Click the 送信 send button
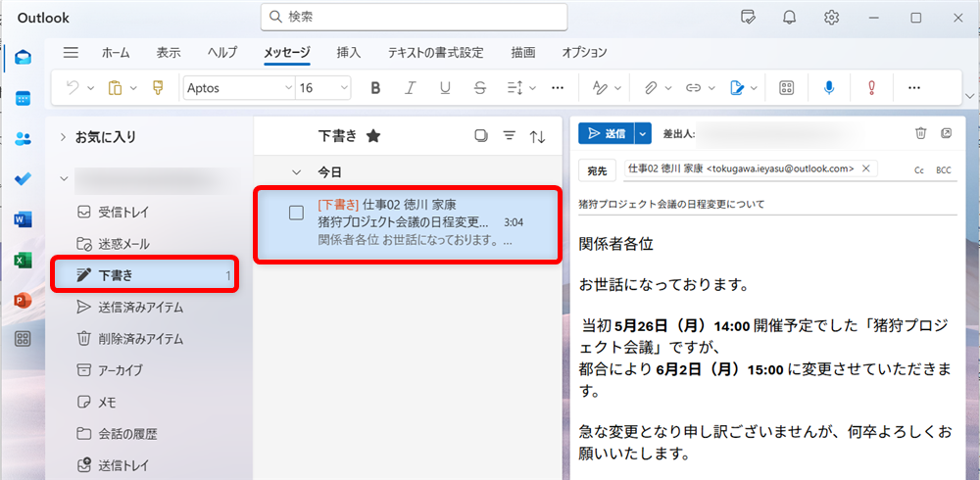The image size is (980, 480). click(x=606, y=133)
